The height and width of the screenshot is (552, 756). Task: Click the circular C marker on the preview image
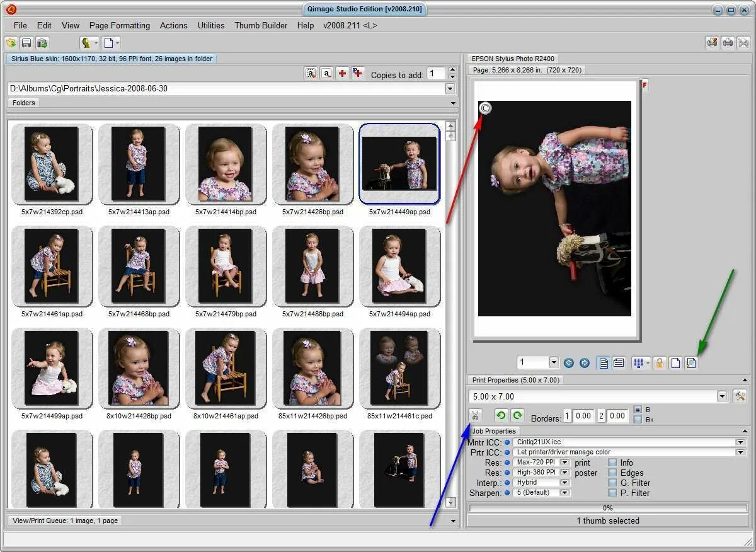coord(485,108)
